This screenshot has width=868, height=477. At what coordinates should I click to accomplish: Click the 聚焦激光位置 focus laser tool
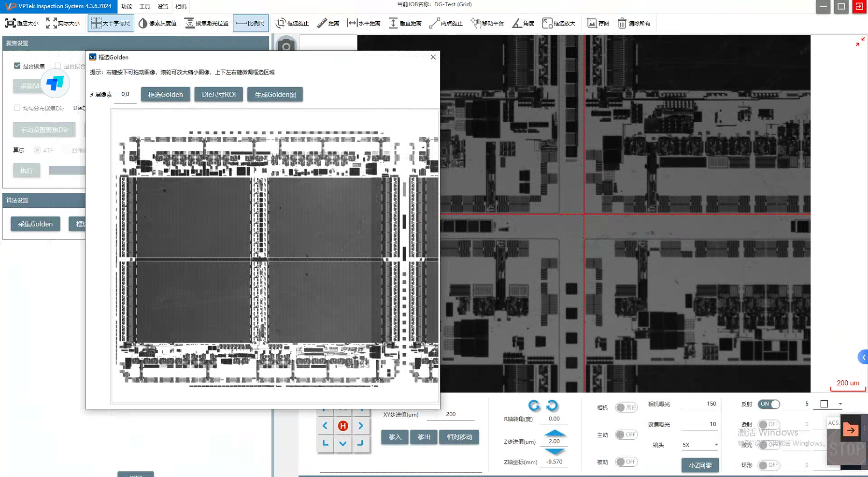tap(207, 23)
